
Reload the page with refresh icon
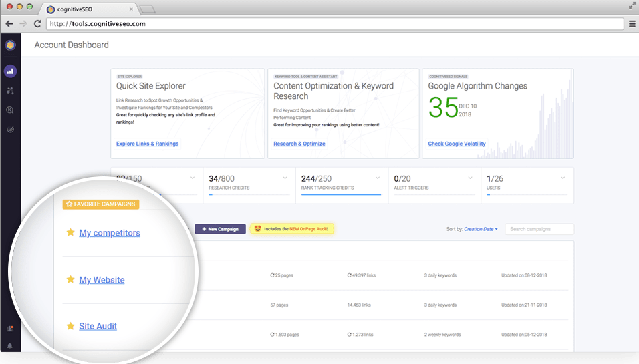click(37, 23)
